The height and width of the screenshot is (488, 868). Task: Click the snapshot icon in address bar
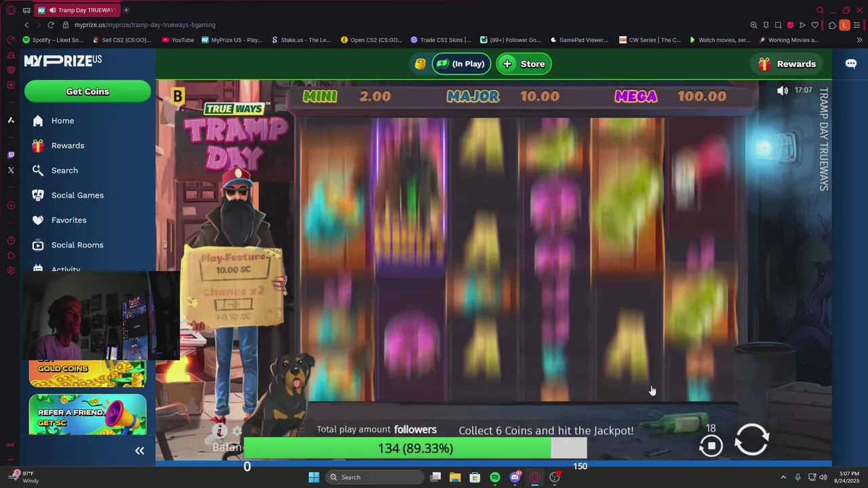tap(778, 25)
